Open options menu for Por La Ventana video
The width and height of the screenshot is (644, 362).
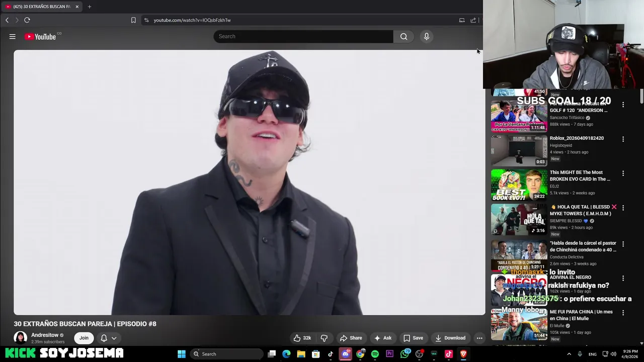623,105
